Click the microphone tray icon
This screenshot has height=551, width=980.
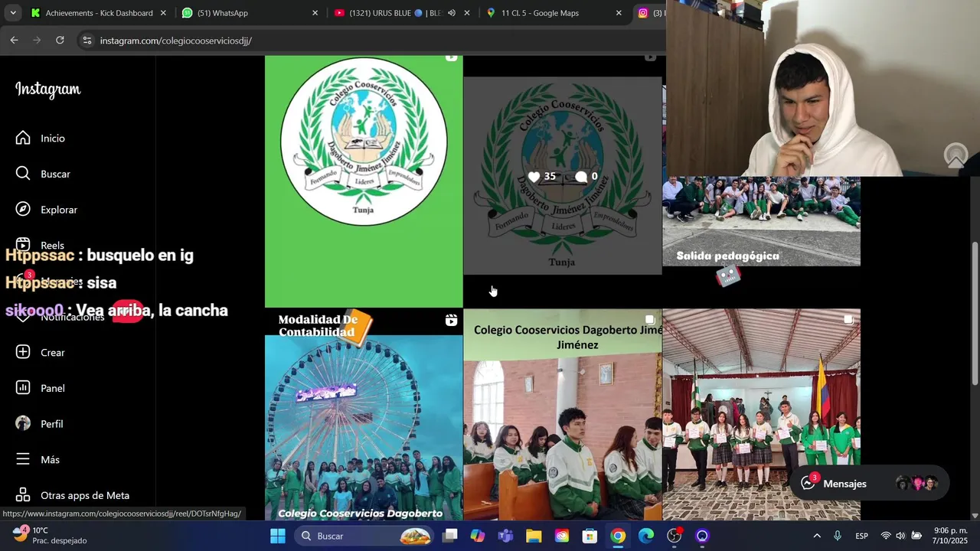click(x=838, y=536)
